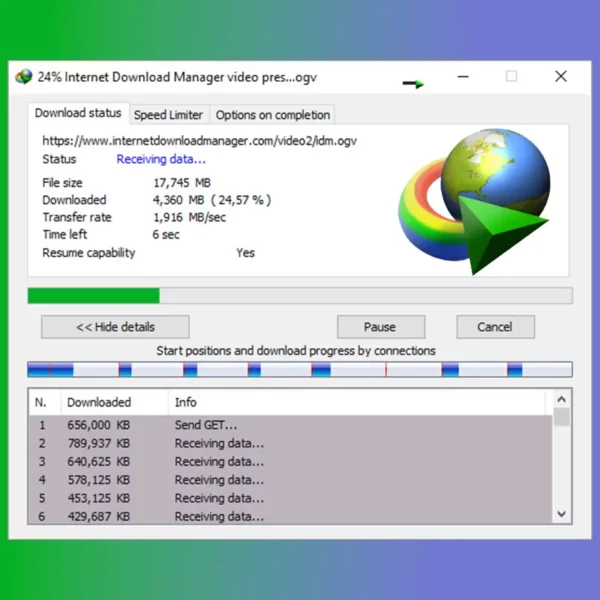The width and height of the screenshot is (600, 600).
Task: Select connection row 2 with 789,937 KB
Action: coord(290,443)
